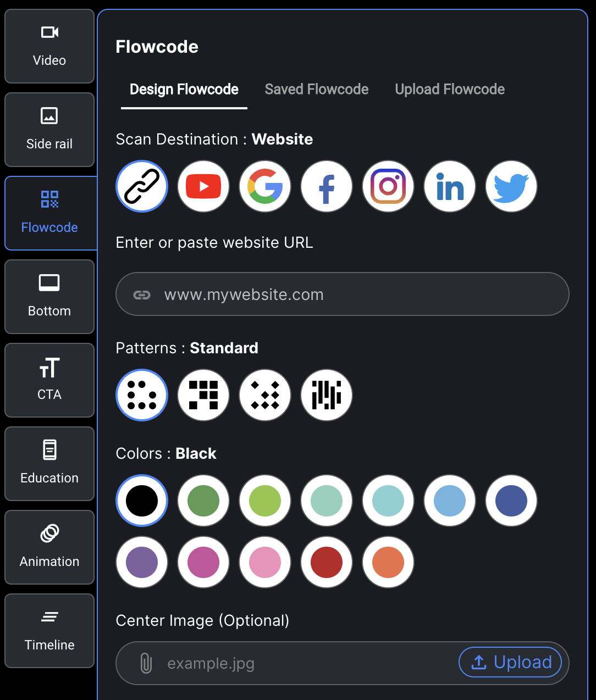Choose the LinkedIn destination icon
Viewport: 596px width, 700px height.
[450, 186]
